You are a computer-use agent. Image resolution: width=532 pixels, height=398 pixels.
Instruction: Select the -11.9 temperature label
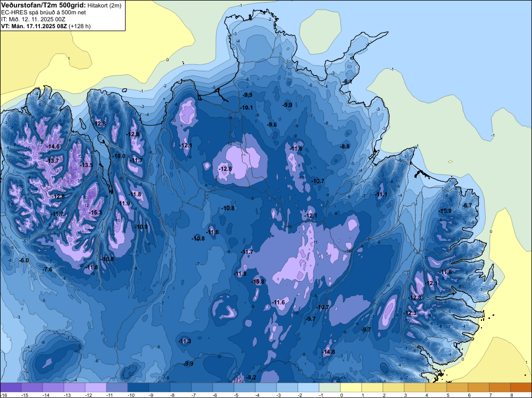tap(123, 204)
